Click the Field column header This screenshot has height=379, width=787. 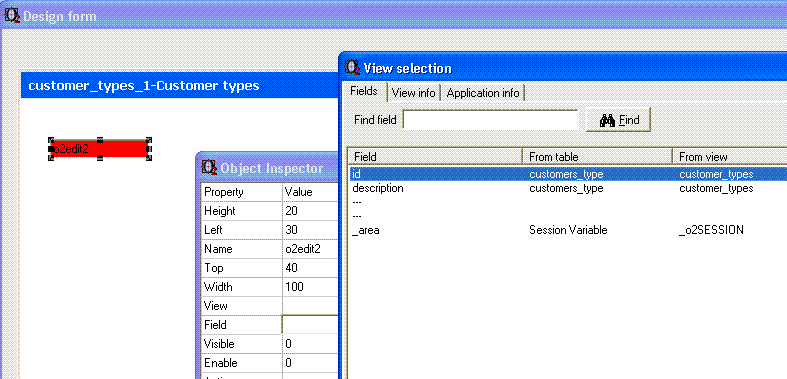435,157
